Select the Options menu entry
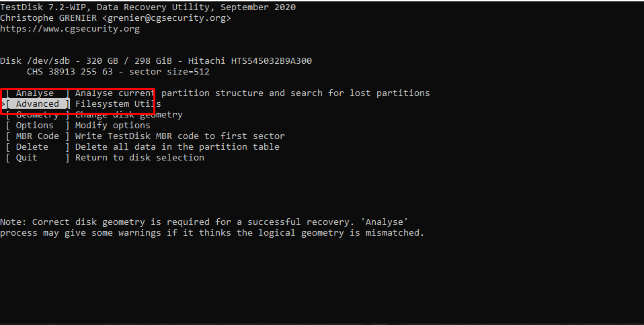 click(38, 126)
